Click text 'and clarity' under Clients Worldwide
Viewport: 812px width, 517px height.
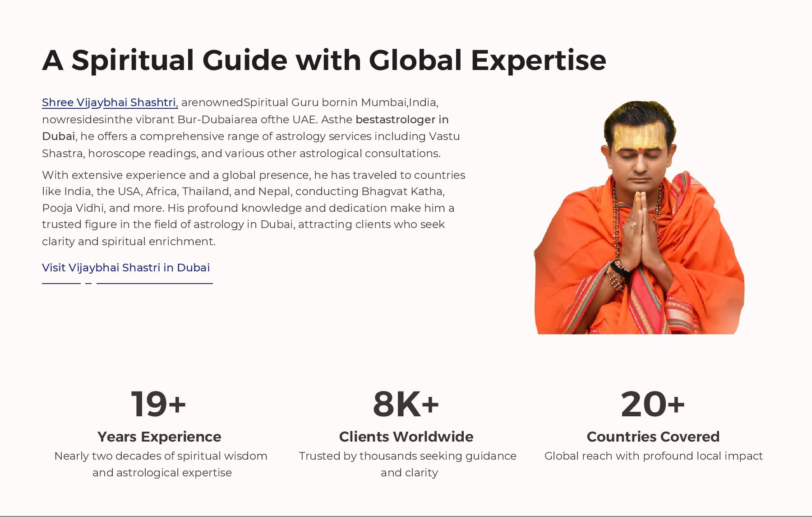[409, 473]
